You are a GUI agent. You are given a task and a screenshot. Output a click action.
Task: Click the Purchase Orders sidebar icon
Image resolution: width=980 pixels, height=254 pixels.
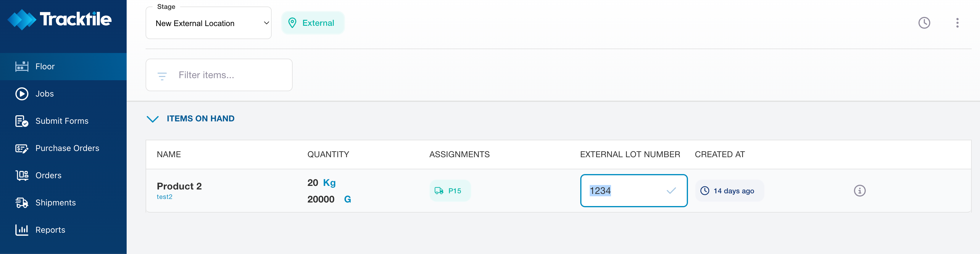coord(22,148)
